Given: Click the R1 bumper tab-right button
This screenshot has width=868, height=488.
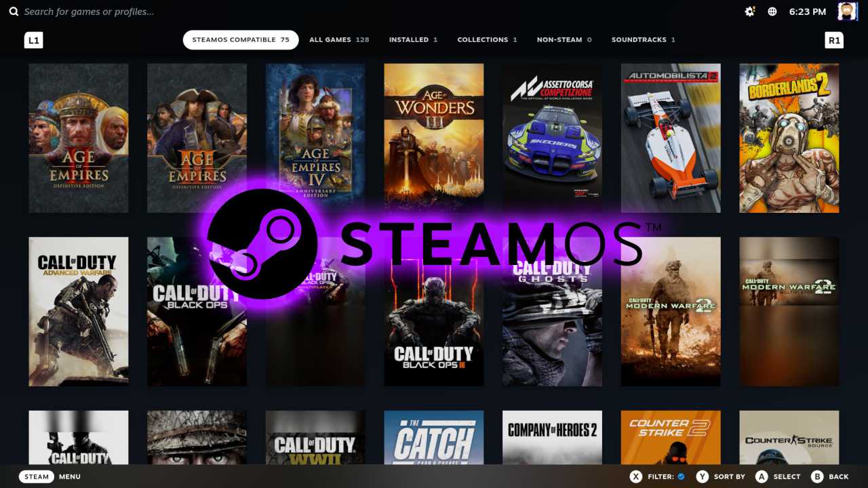Looking at the screenshot, I should [x=834, y=40].
